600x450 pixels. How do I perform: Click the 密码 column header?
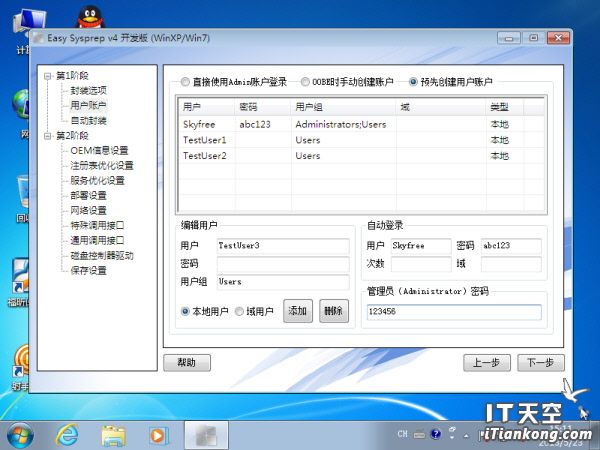click(263, 107)
